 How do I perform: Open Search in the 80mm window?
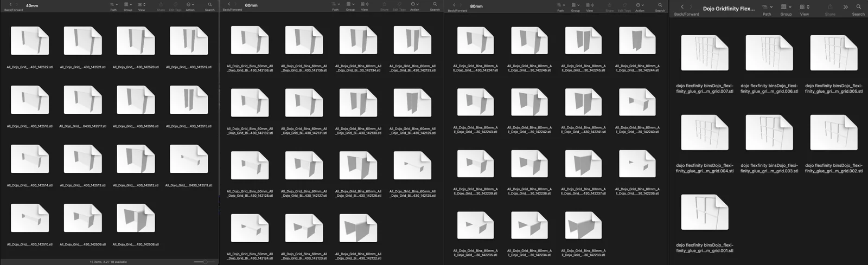pos(660,5)
